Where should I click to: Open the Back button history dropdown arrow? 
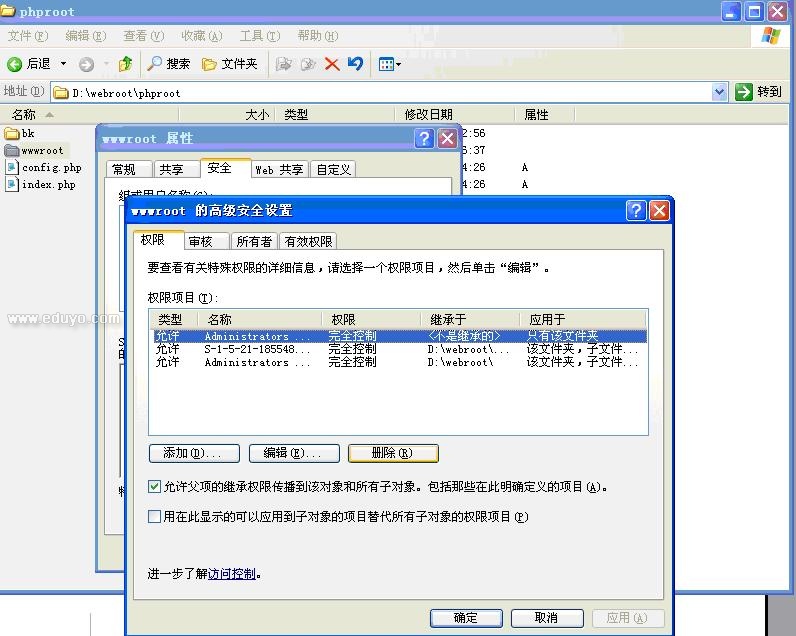click(63, 64)
